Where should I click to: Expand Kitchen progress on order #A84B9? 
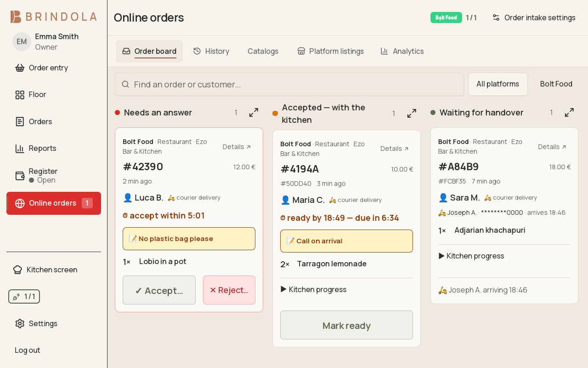pos(471,256)
